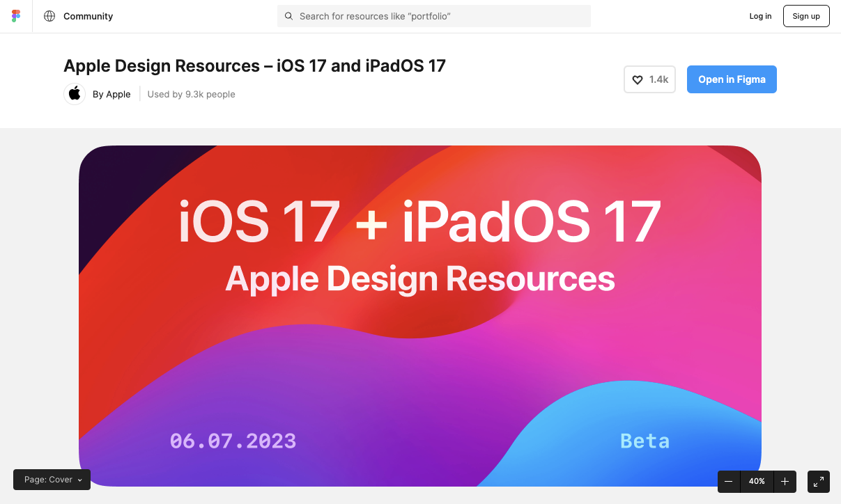
Task: Open the Community menu item
Action: (x=87, y=15)
